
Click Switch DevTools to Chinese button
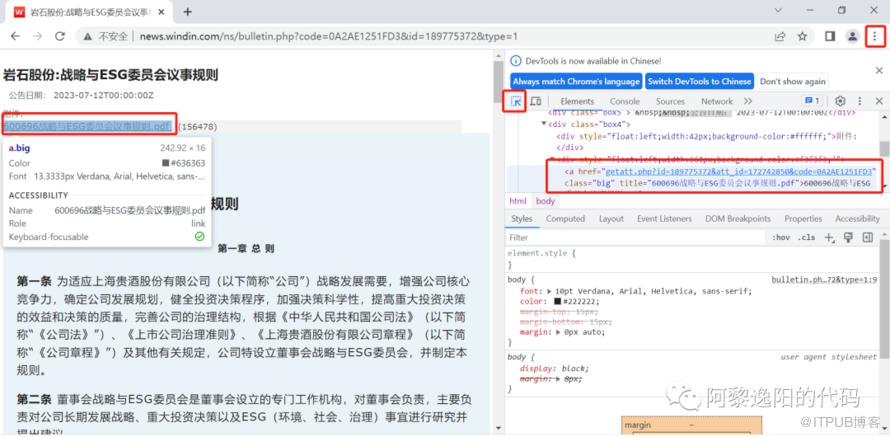[x=699, y=81]
